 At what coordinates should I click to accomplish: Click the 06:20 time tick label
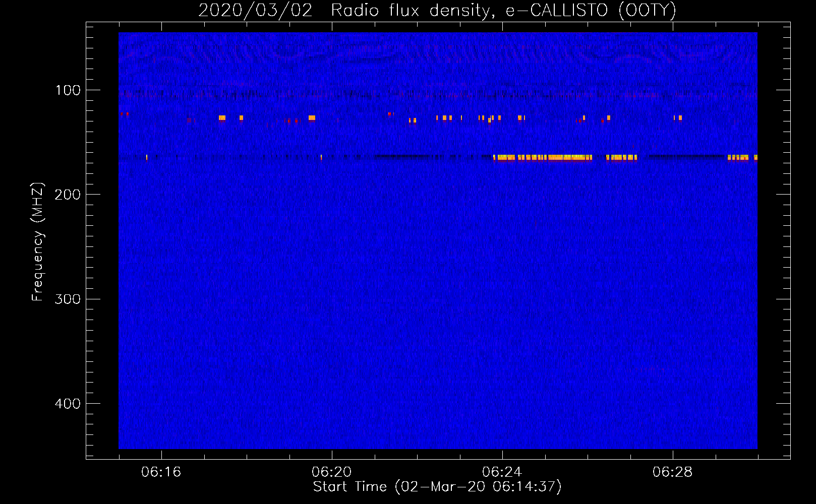[x=331, y=472]
